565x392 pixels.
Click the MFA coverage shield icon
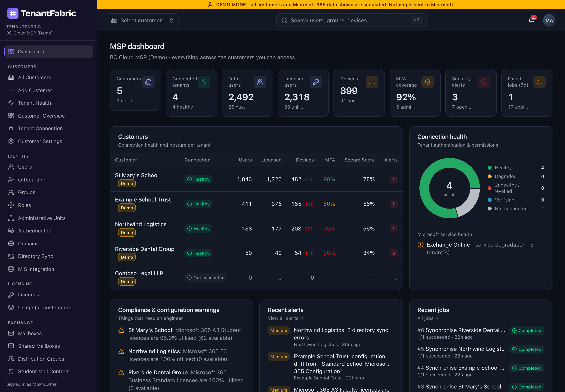[428, 82]
